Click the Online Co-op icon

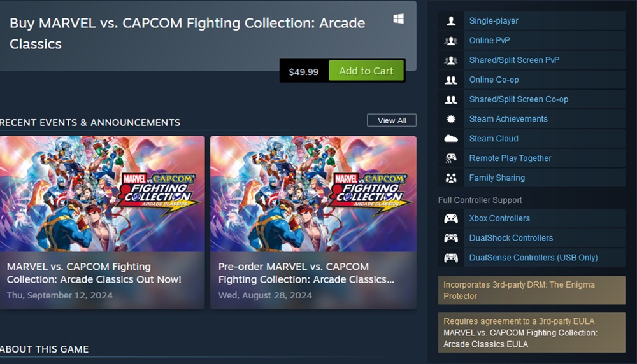pyautogui.click(x=451, y=80)
